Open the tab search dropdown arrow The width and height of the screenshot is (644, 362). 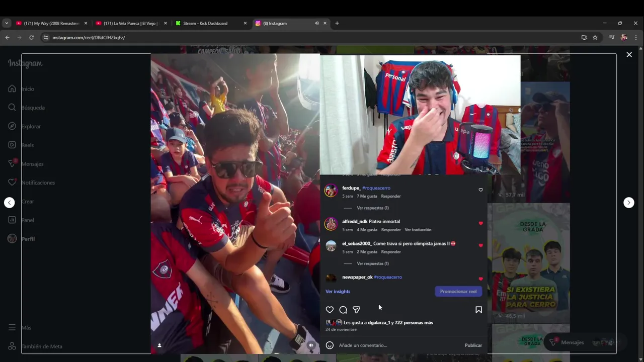(x=7, y=23)
